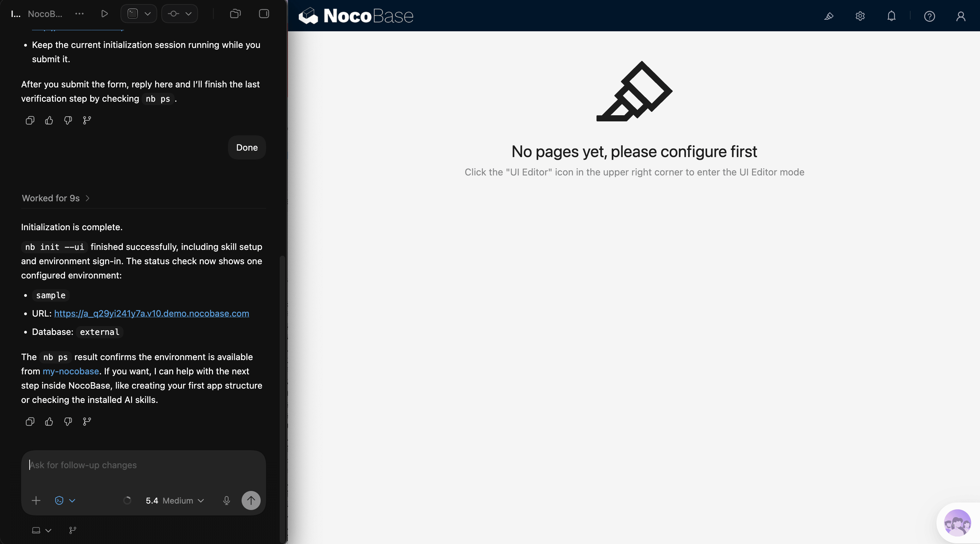This screenshot has width=980, height=544.
Task: Open the demo nocobase.com link
Action: pos(151,313)
